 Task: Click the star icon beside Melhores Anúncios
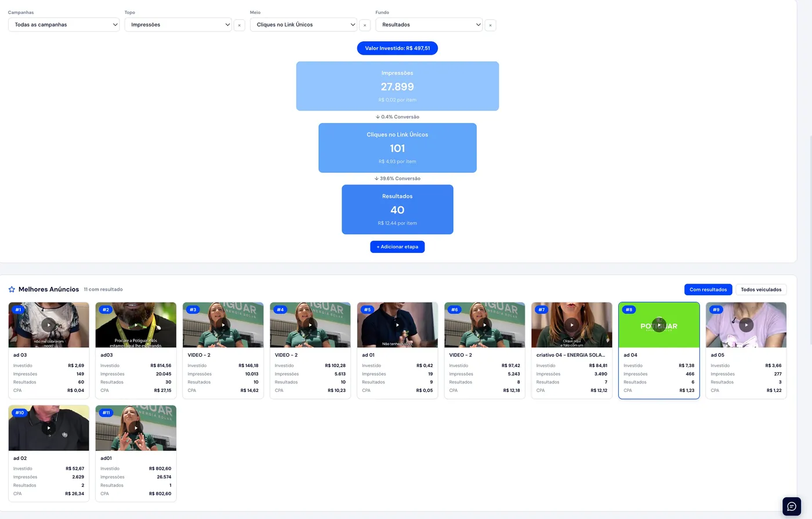[x=12, y=289]
